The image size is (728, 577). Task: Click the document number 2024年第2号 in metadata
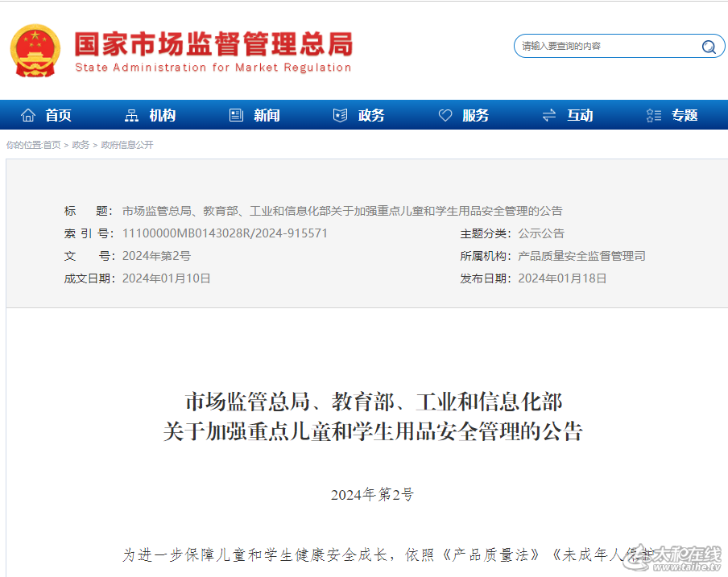click(x=156, y=256)
